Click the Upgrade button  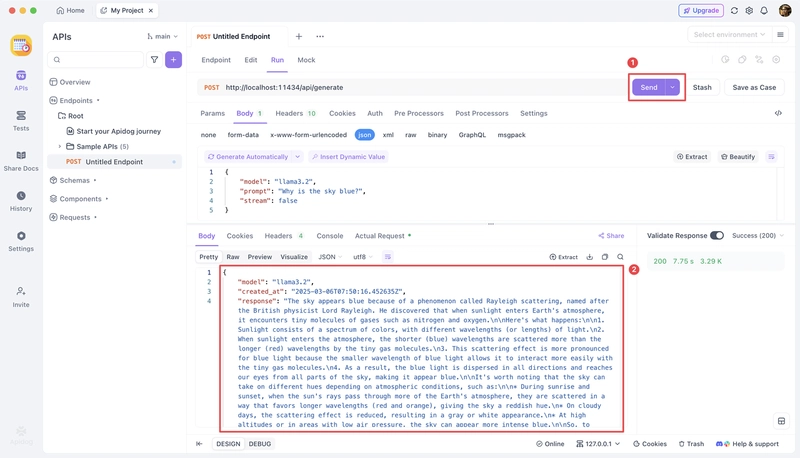(x=701, y=10)
